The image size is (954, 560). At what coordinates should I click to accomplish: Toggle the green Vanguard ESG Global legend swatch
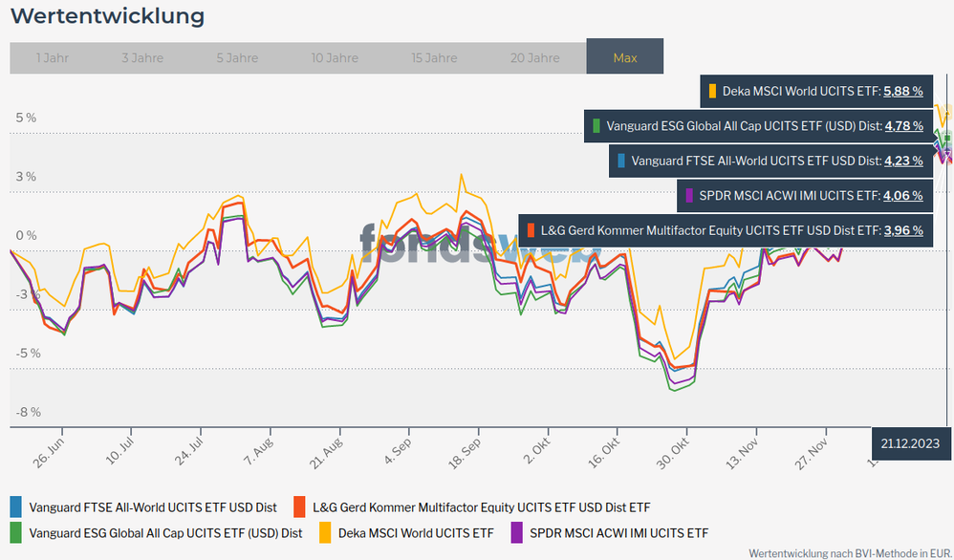[15, 532]
